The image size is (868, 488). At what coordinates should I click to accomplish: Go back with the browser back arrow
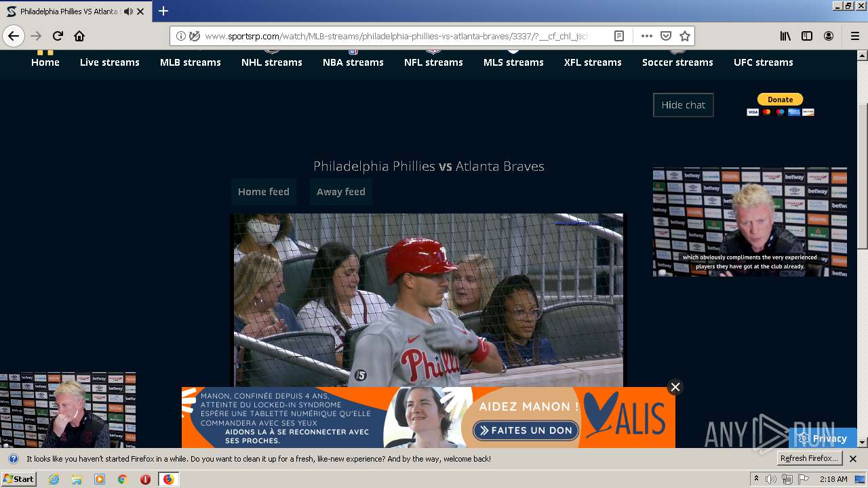[x=14, y=36]
